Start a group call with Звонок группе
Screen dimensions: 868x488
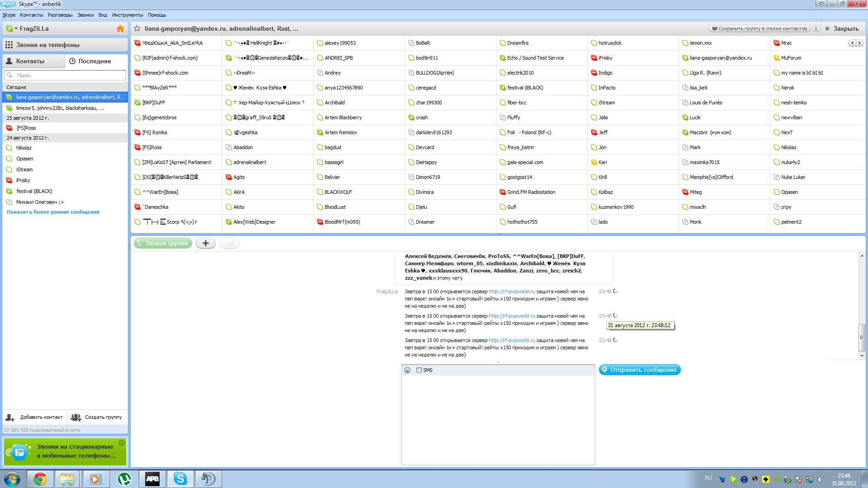(163, 243)
